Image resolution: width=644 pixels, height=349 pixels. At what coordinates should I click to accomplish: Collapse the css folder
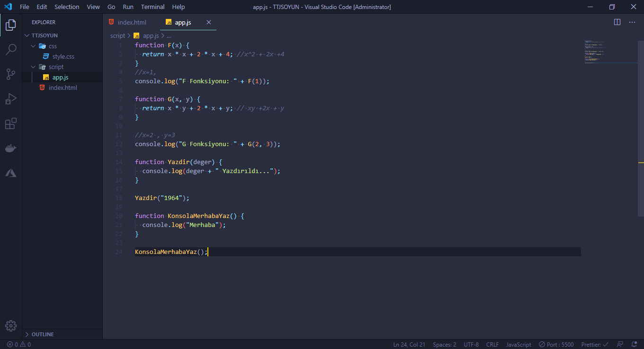[52, 46]
